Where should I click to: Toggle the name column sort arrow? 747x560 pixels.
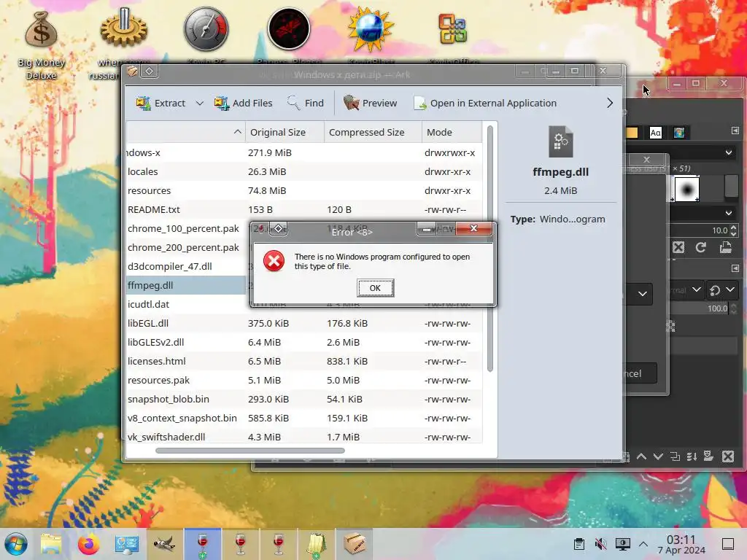[x=237, y=132]
